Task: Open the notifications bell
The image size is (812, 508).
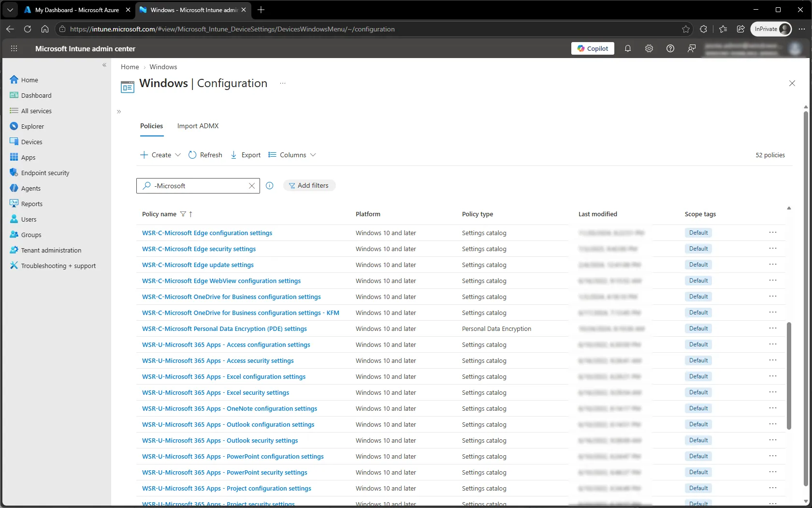Action: pyautogui.click(x=628, y=48)
